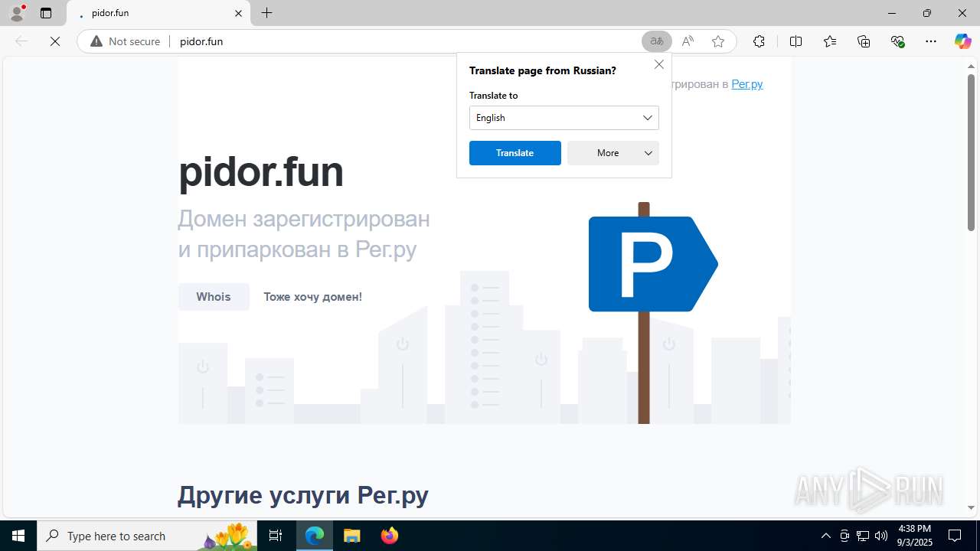The height and width of the screenshot is (551, 980).
Task: Click the blue parking sign image
Action: tap(652, 264)
